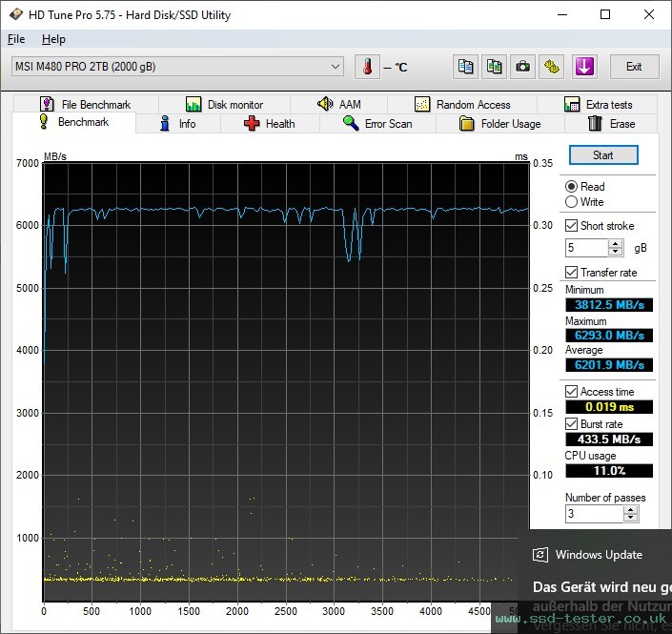Screen dimensions: 672x634
Task: Switch to the Health tab
Action: [x=270, y=124]
